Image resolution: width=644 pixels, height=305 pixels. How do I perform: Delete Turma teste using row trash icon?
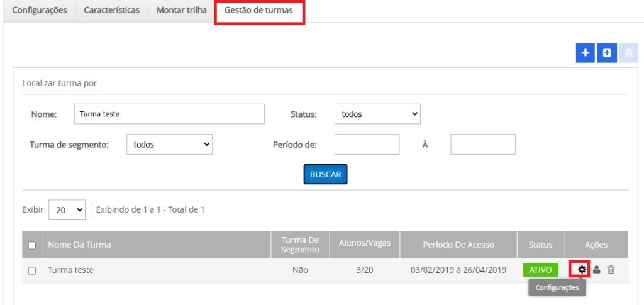pyautogui.click(x=611, y=270)
